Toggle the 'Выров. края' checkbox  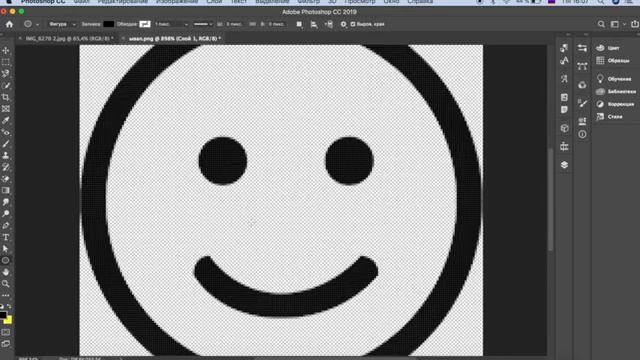tap(353, 24)
